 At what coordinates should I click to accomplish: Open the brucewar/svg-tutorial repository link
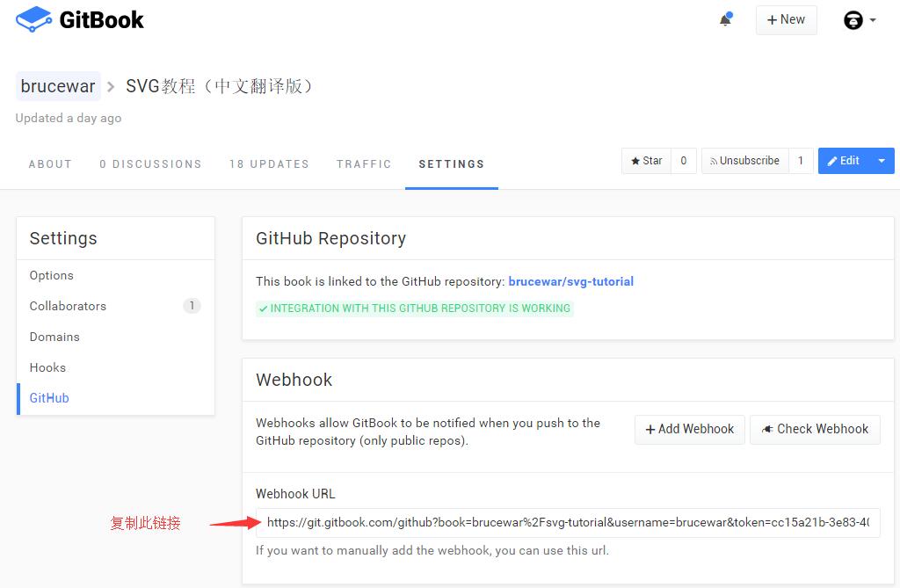coord(571,281)
